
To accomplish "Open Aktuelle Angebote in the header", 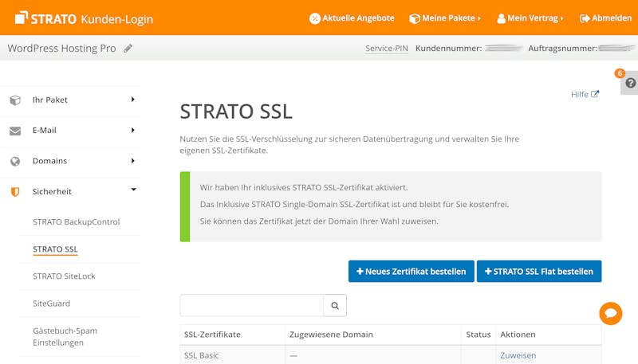I will tap(352, 18).
